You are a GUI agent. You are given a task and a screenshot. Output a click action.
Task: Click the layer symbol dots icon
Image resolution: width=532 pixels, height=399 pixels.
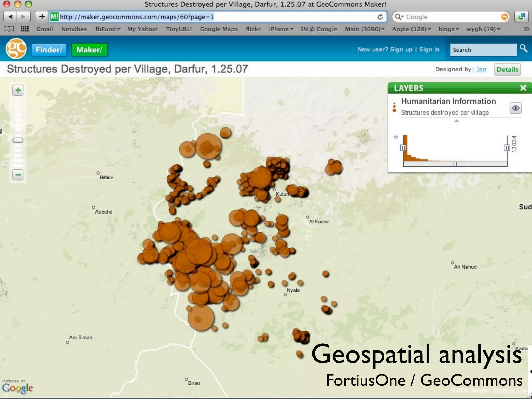394,107
